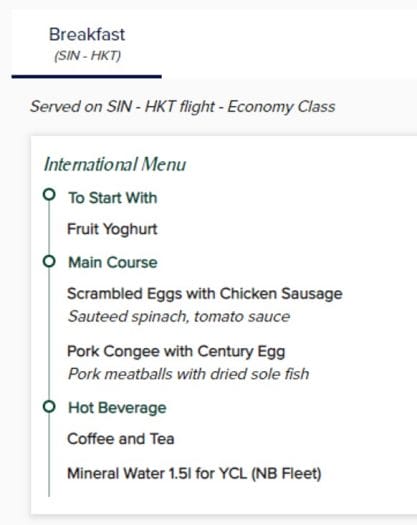Expand the Hot Beverage section heading
Image resolution: width=417 pixels, height=525 pixels.
pyautogui.click(x=117, y=408)
